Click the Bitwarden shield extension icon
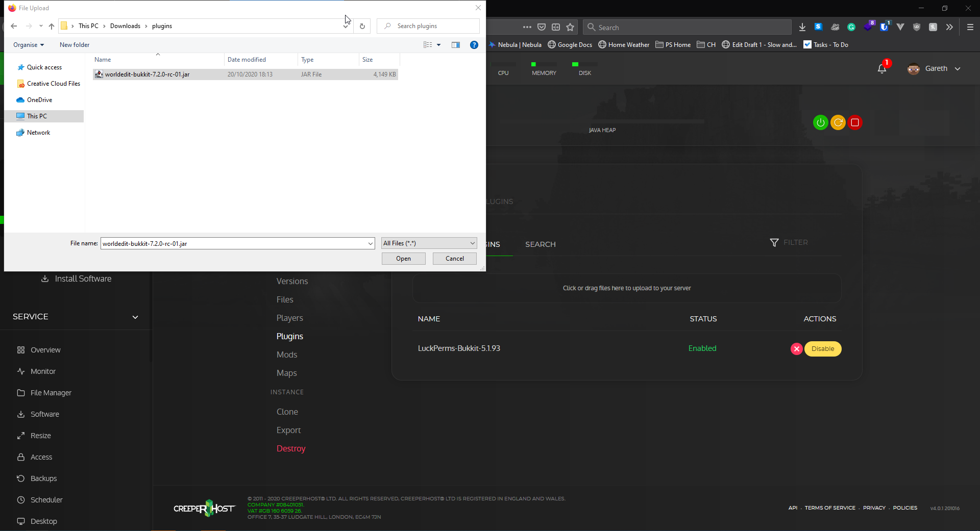The height and width of the screenshot is (531, 980). point(884,27)
